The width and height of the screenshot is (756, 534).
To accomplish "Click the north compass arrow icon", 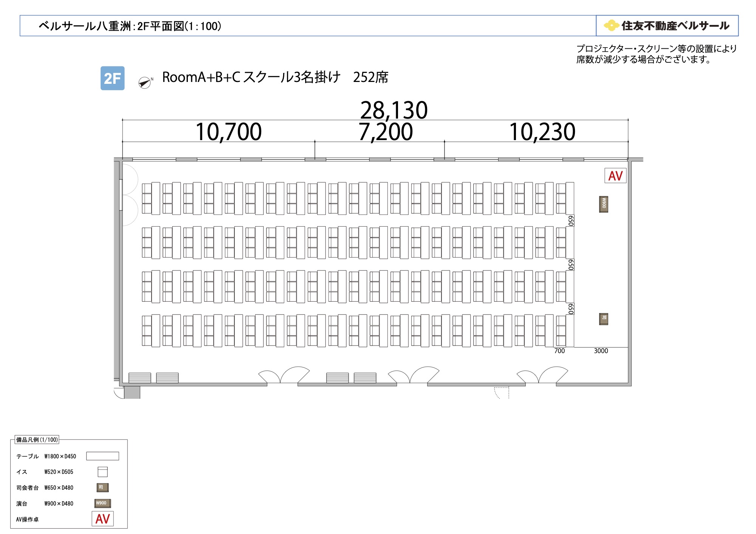I will [145, 82].
